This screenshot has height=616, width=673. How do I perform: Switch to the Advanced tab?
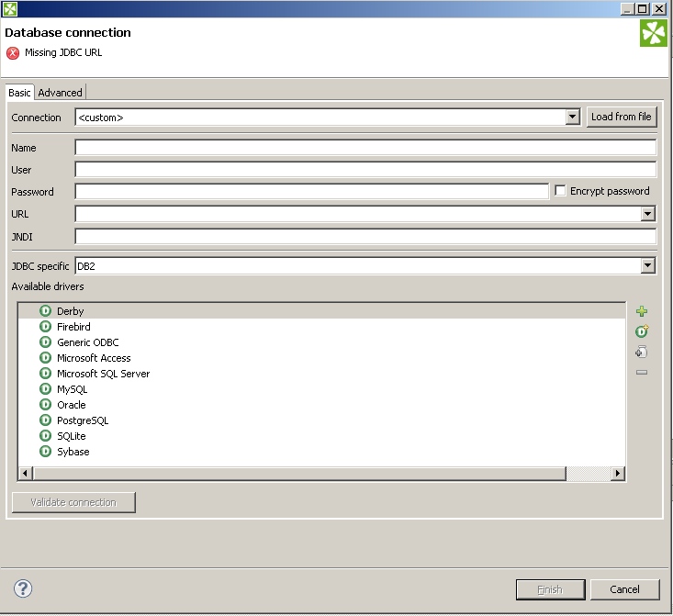pos(60,93)
